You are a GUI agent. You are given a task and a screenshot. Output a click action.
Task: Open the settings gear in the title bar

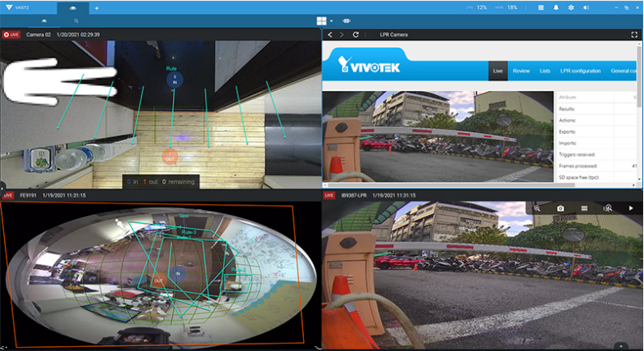click(x=570, y=7)
